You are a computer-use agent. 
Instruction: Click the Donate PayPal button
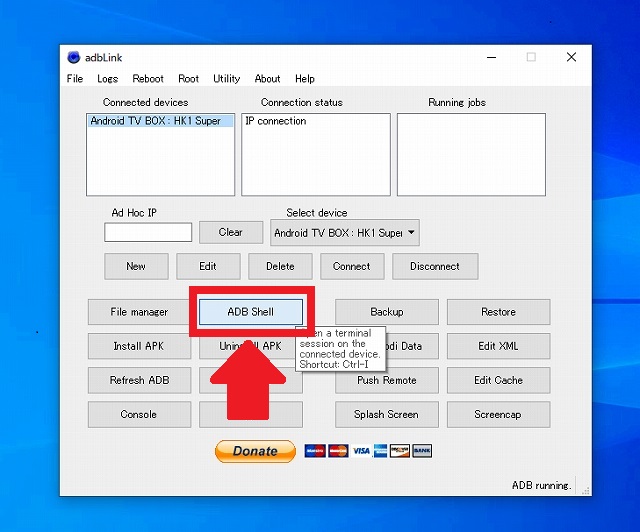tap(255, 451)
